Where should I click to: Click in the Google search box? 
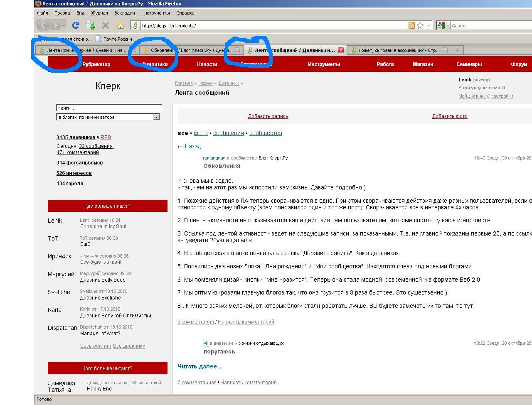pos(490,25)
